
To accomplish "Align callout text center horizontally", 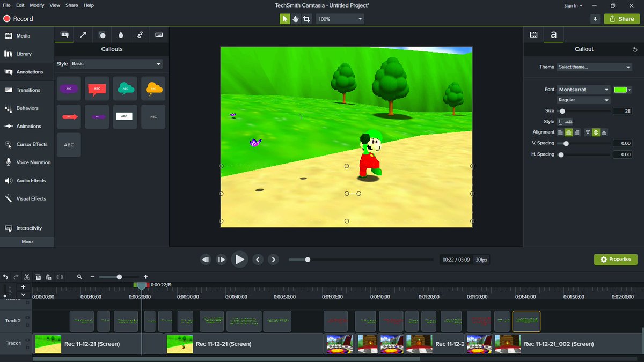I will coord(569,132).
